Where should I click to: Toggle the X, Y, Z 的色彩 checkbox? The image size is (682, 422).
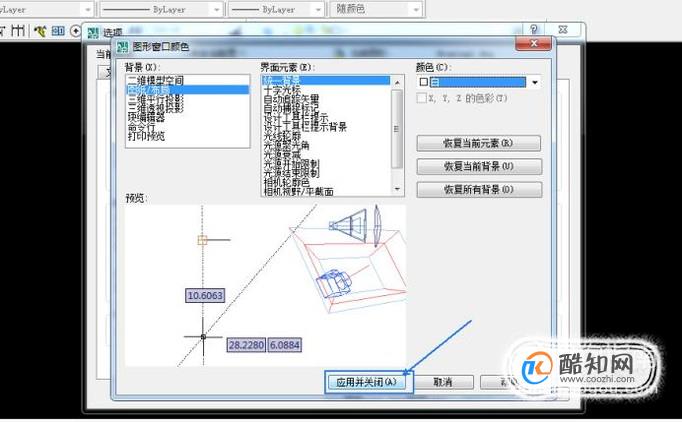coord(421,98)
